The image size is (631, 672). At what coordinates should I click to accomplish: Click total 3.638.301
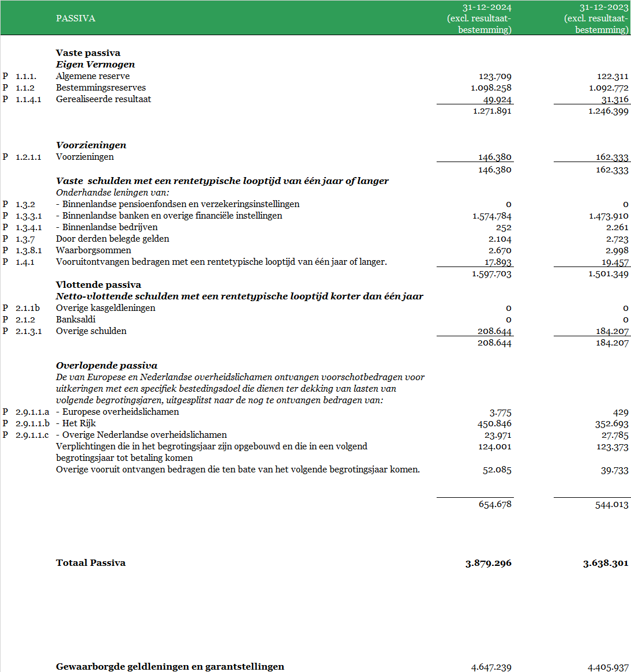coord(606,563)
